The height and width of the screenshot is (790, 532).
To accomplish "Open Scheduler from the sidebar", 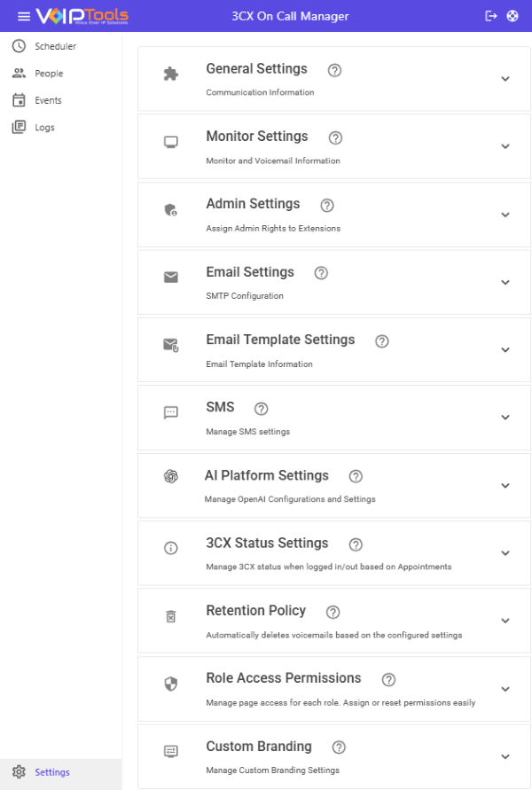I will (55, 46).
